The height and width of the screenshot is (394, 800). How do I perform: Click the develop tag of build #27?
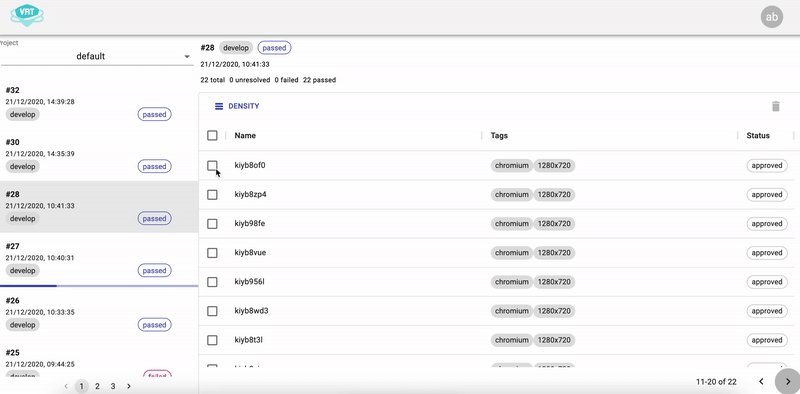[x=22, y=270]
